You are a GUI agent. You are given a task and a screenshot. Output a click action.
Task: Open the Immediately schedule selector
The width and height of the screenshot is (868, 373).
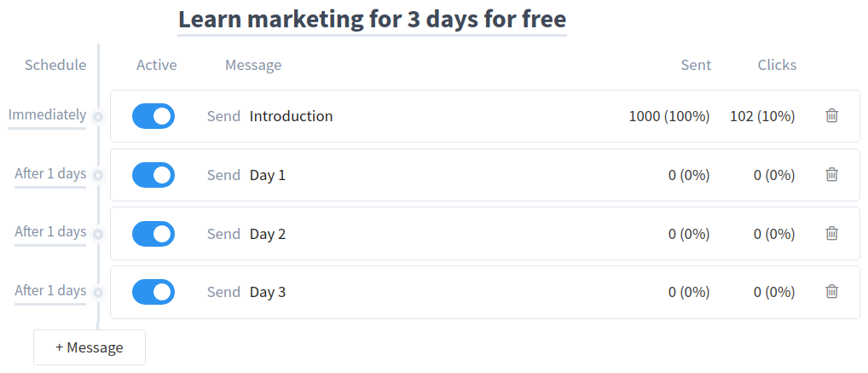tap(47, 115)
